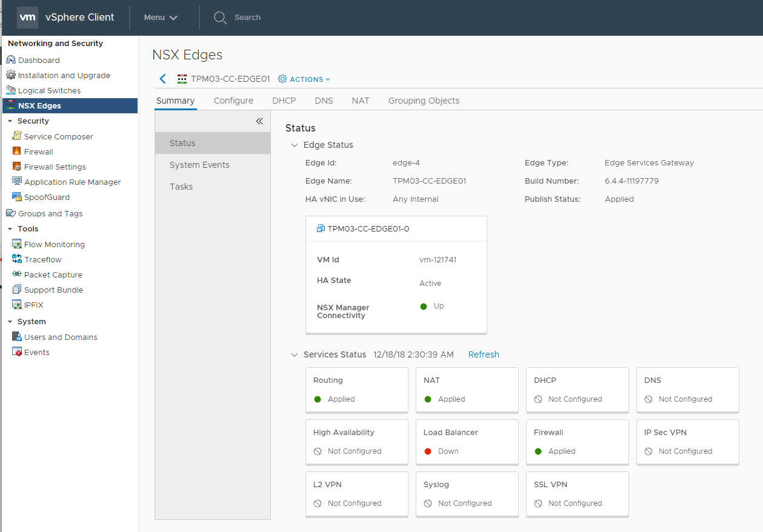Open the Menu dropdown
763x532 pixels.
pyautogui.click(x=161, y=18)
